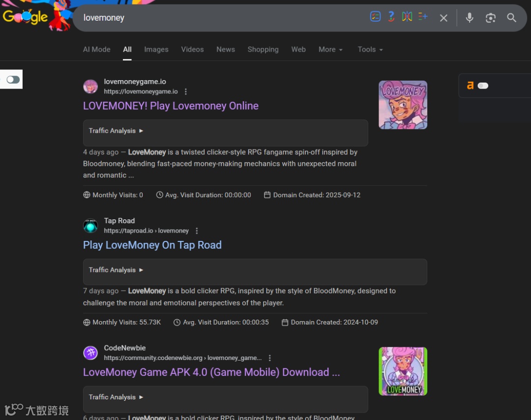
Task: Expand Traffic Analysis for lovemoneygame.io result
Action: 116,131
